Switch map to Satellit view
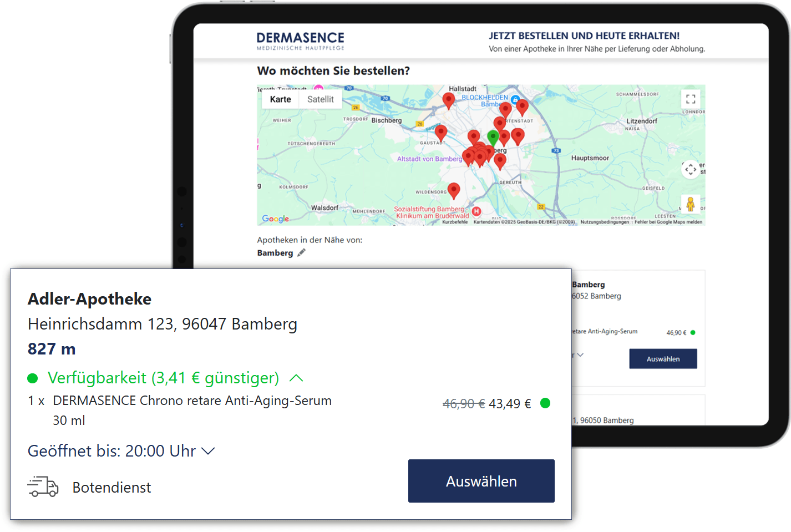This screenshot has height=532, width=791. click(321, 99)
